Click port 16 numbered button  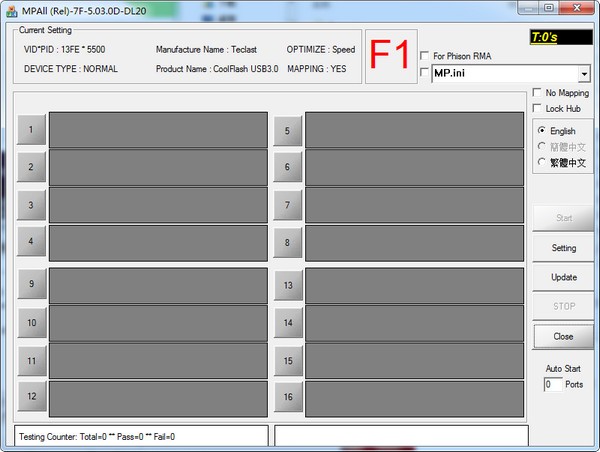287,398
